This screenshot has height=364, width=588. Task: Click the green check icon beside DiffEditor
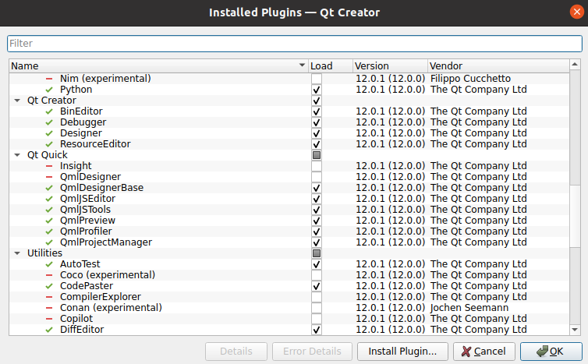(x=49, y=330)
